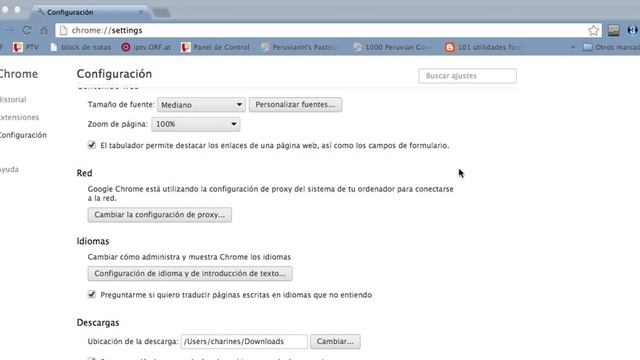Toggle Preguntarme si quiero traducir páginas checkbox
Viewport: 640px width, 360px height.
point(92,294)
